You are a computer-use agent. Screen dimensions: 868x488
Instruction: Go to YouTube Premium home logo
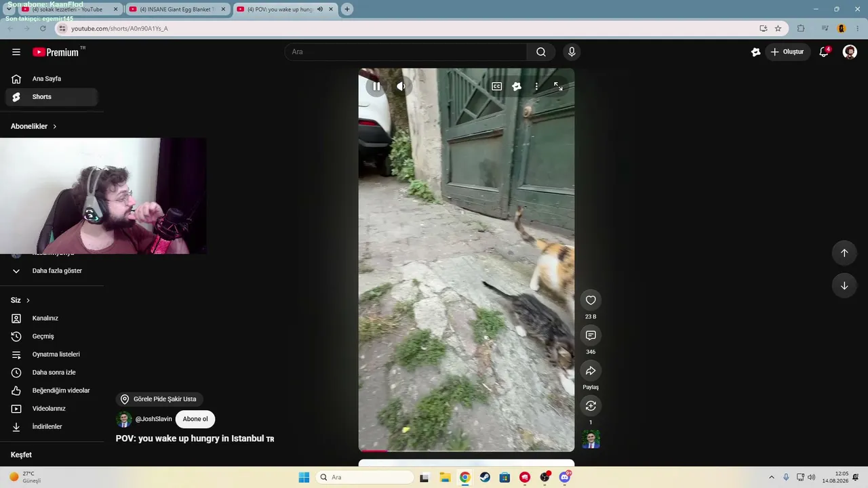pos(56,52)
